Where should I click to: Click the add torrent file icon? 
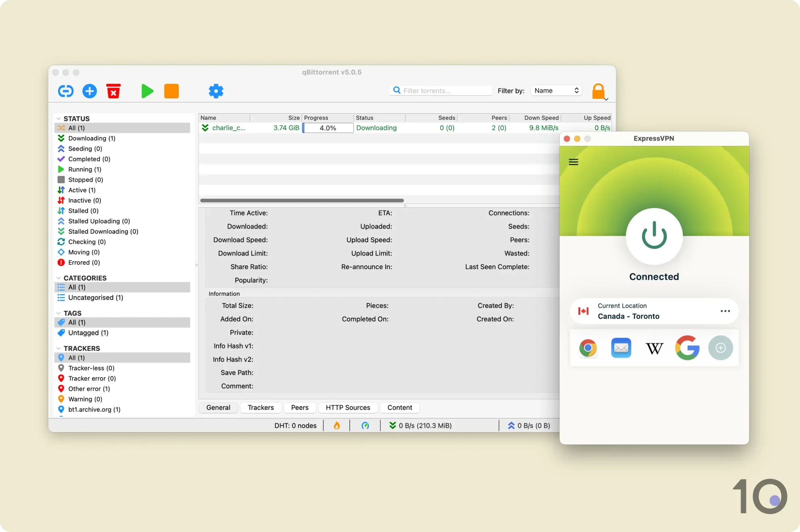click(89, 91)
